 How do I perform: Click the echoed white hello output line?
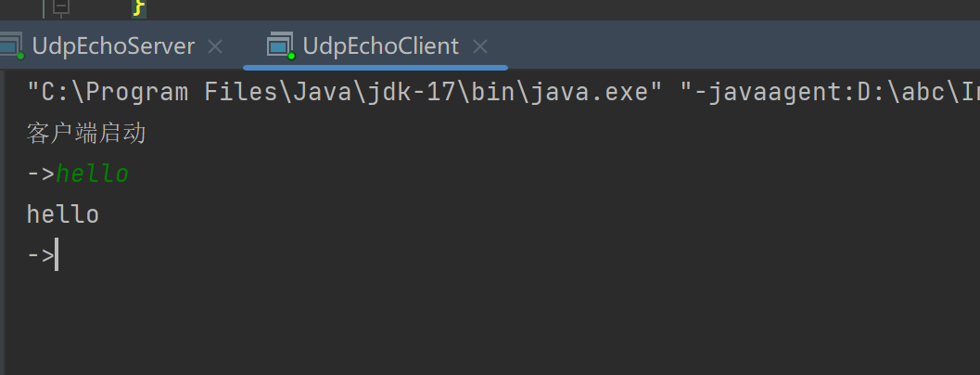click(63, 215)
